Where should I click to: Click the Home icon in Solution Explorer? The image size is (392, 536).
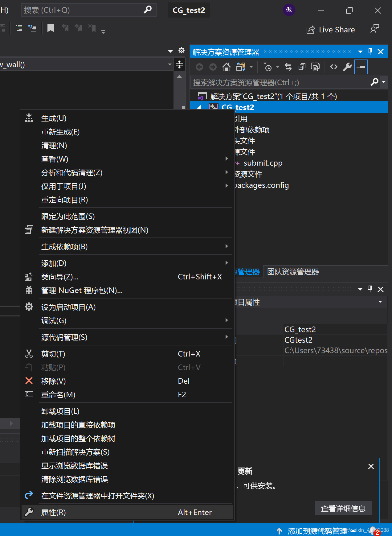pyautogui.click(x=227, y=67)
